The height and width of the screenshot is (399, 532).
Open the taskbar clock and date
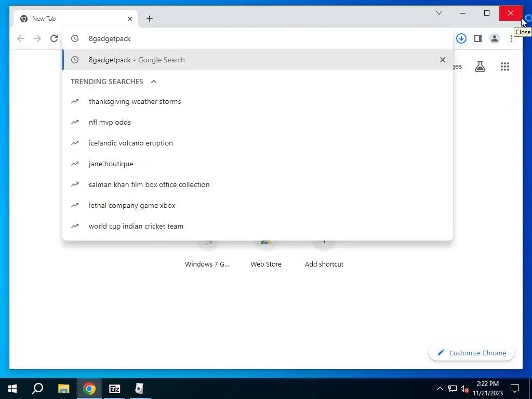click(488, 389)
